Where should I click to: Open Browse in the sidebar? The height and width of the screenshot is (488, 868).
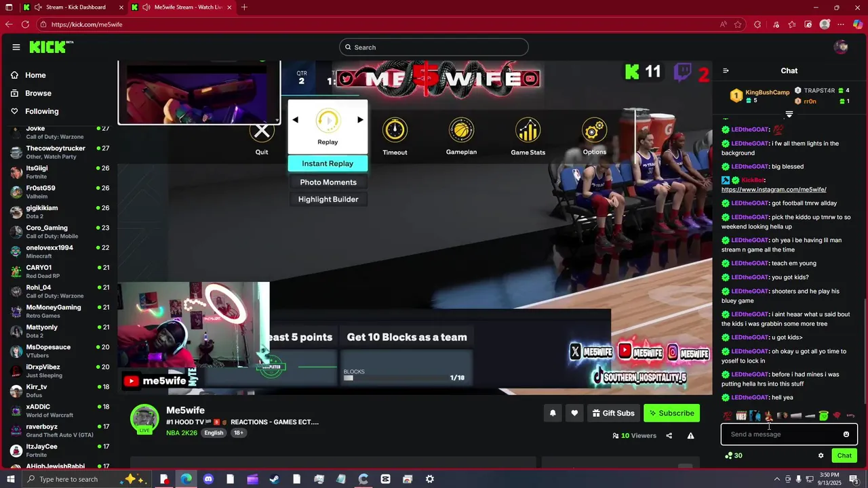pos(38,94)
